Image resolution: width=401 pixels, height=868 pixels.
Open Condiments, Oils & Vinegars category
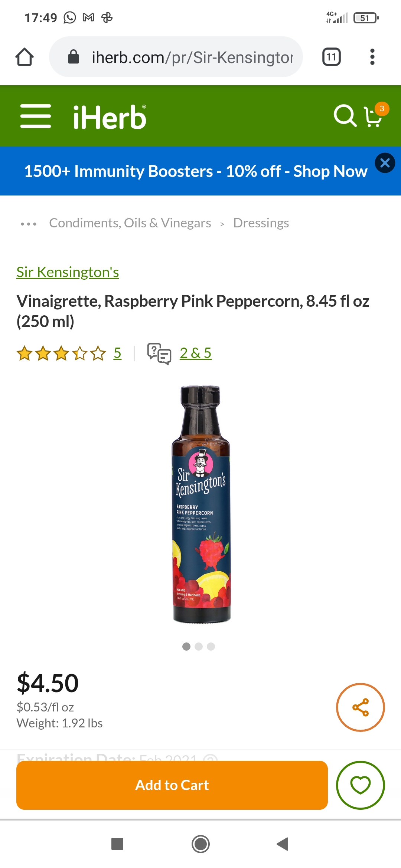pyautogui.click(x=130, y=223)
